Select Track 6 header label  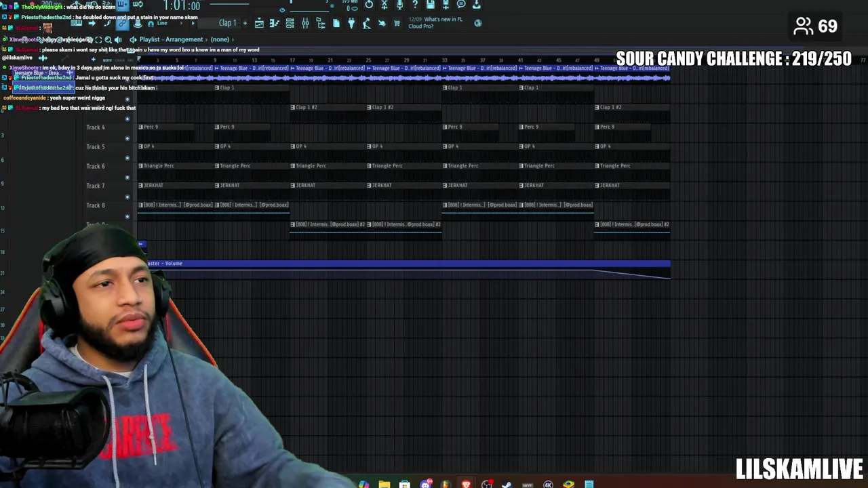(x=96, y=166)
